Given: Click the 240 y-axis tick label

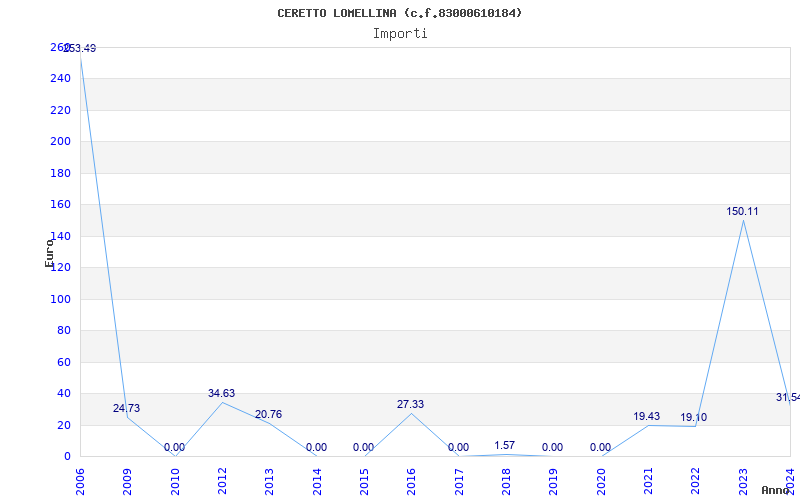Looking at the screenshot, I should (x=60, y=79).
